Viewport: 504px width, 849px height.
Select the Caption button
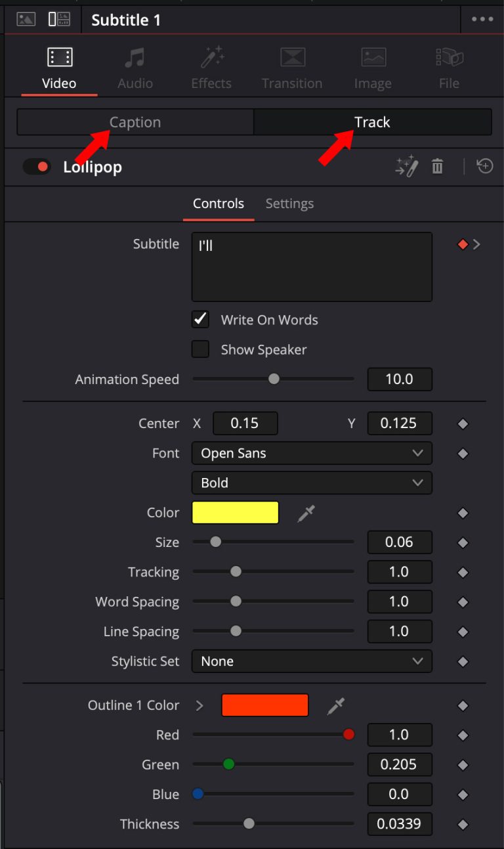[135, 121]
